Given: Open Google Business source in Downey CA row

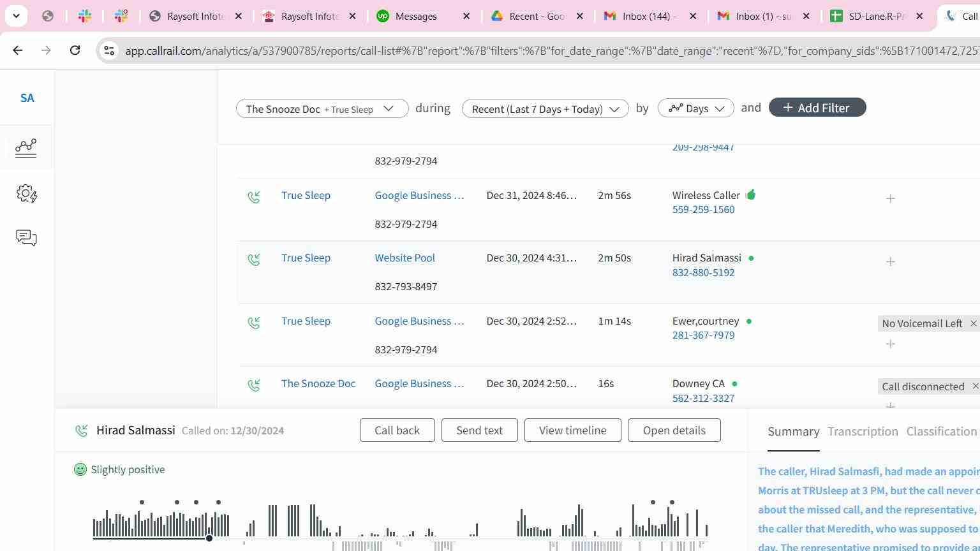Looking at the screenshot, I should click(x=419, y=384).
